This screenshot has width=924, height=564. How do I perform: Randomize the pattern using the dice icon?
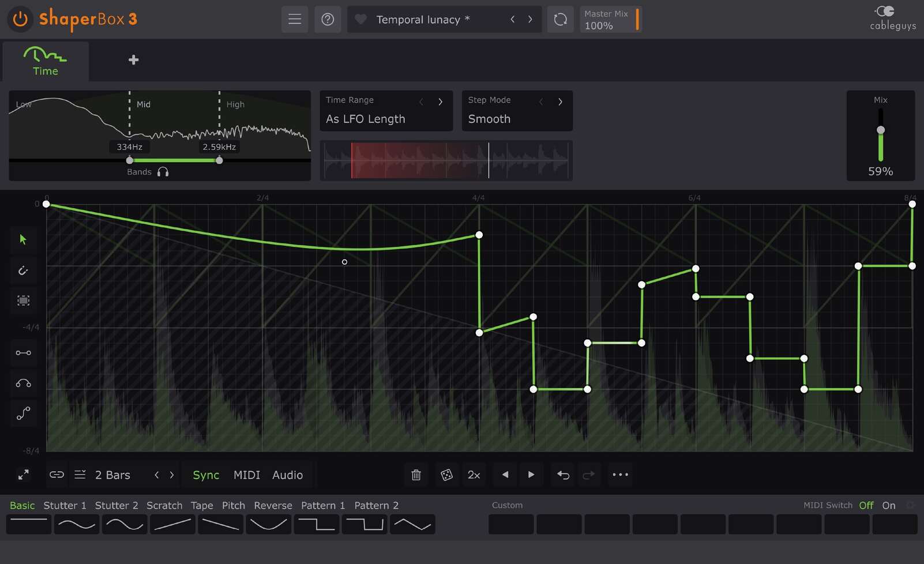[x=447, y=475]
